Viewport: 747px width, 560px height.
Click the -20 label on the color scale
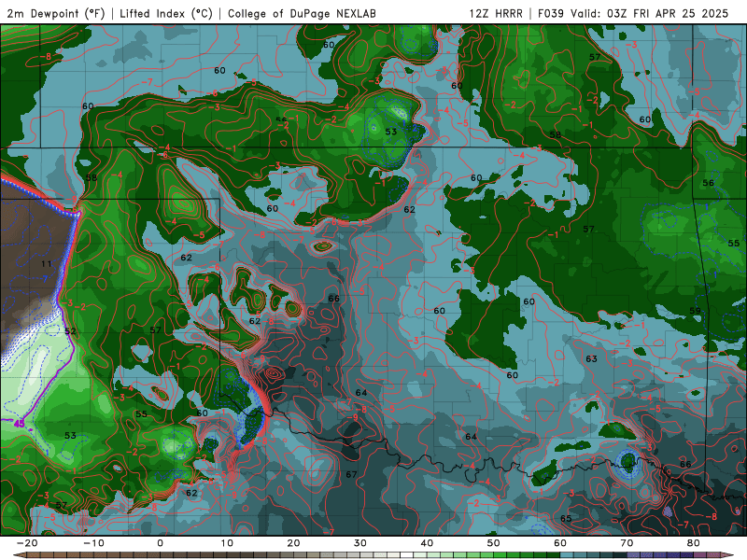27,543
